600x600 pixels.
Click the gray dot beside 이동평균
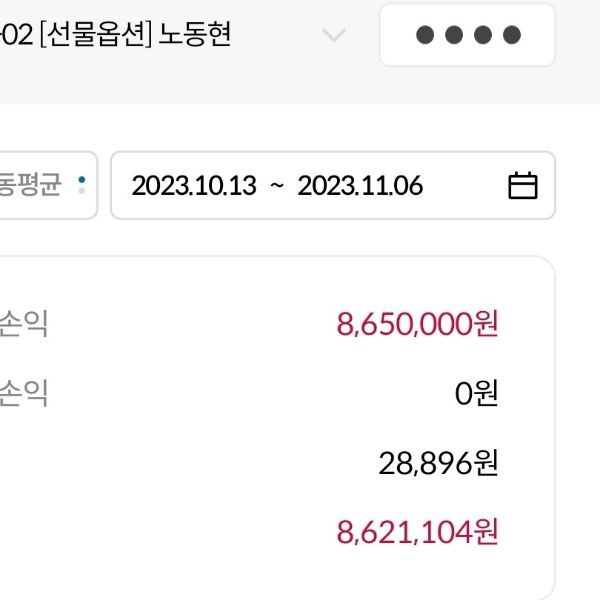point(82,191)
